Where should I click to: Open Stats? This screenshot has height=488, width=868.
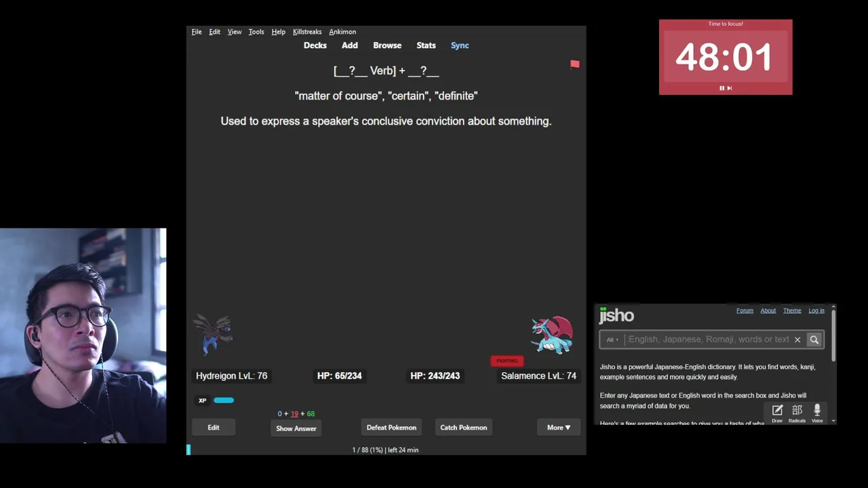point(426,45)
